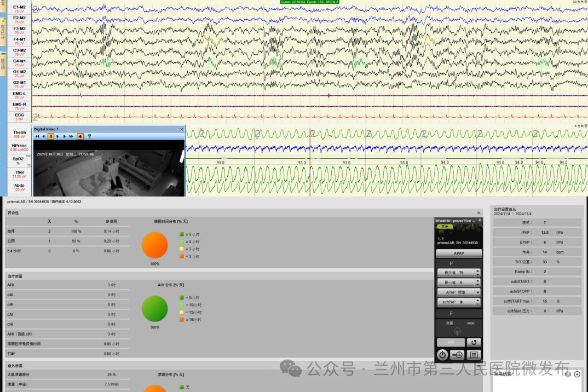
Task: Open the report list icon in prismaTS
Action: click(475, 355)
